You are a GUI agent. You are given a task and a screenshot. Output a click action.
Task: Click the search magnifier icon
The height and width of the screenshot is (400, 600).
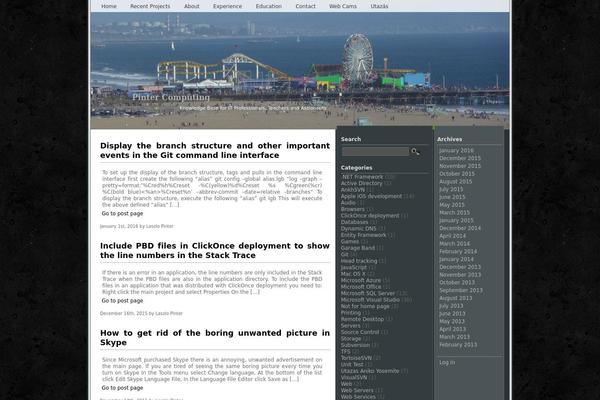(x=415, y=152)
